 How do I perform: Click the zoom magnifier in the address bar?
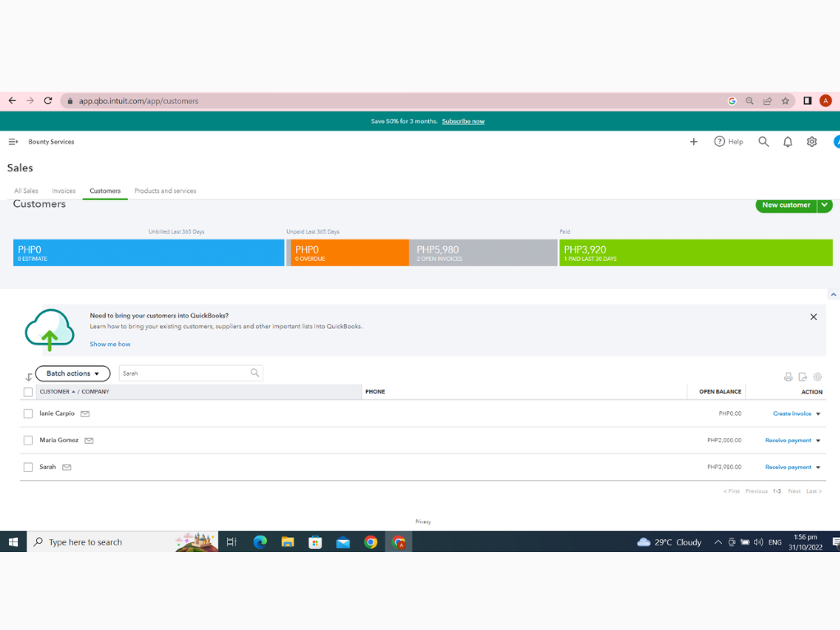[x=750, y=101]
